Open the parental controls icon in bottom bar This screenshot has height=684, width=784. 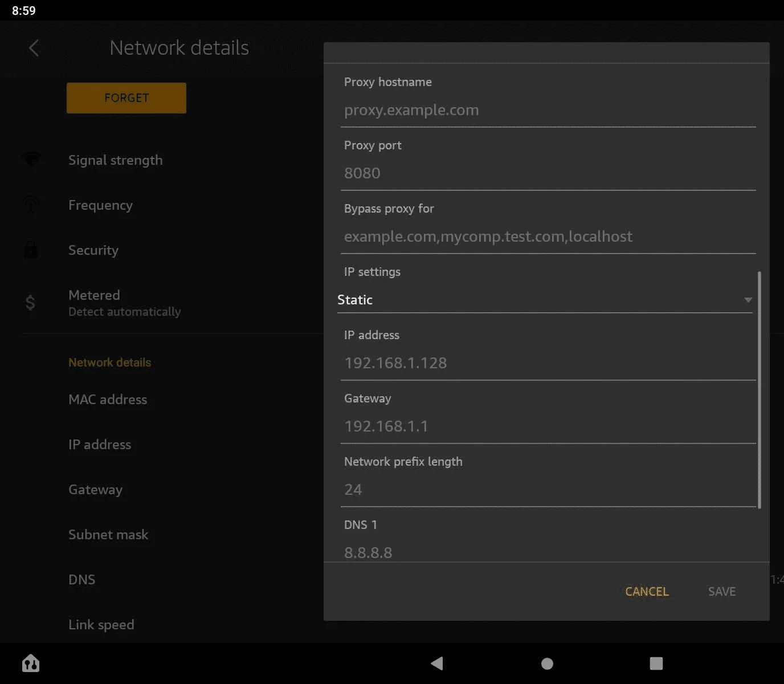31,663
